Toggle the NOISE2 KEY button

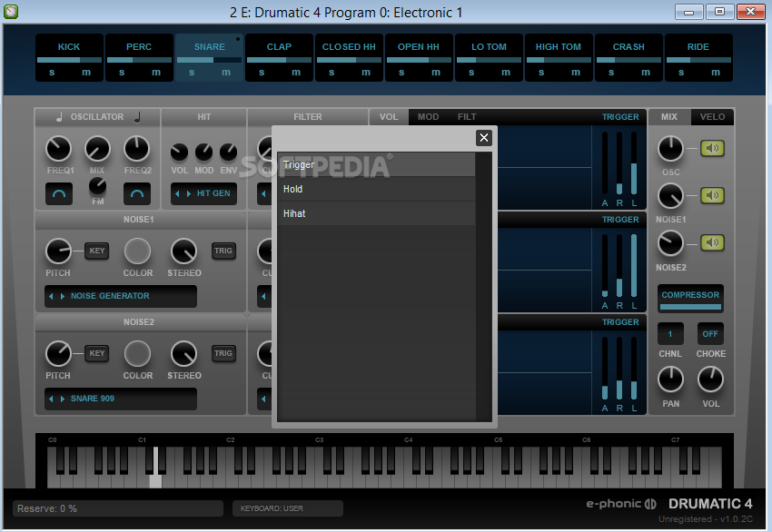click(x=97, y=353)
